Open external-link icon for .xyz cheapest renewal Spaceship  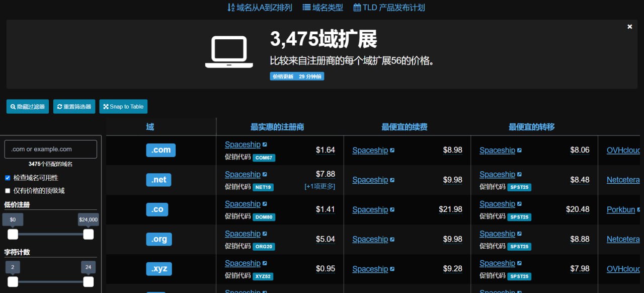[392, 269]
